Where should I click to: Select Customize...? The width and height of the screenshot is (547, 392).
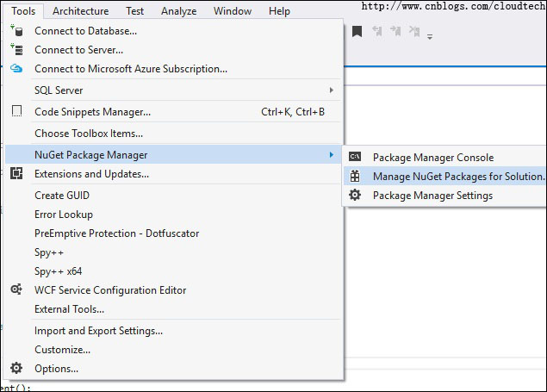click(173, 350)
